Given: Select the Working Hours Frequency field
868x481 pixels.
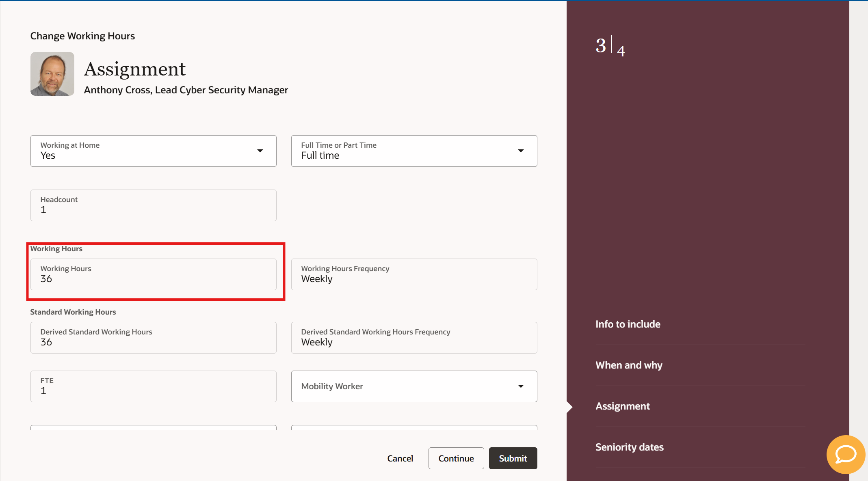Looking at the screenshot, I should [413, 275].
